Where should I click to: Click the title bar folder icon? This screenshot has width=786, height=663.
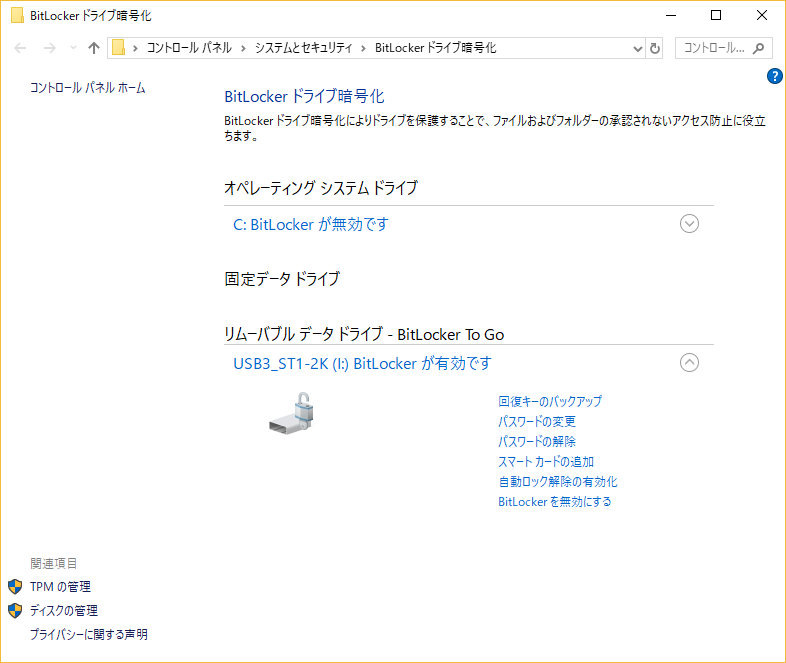coord(17,16)
